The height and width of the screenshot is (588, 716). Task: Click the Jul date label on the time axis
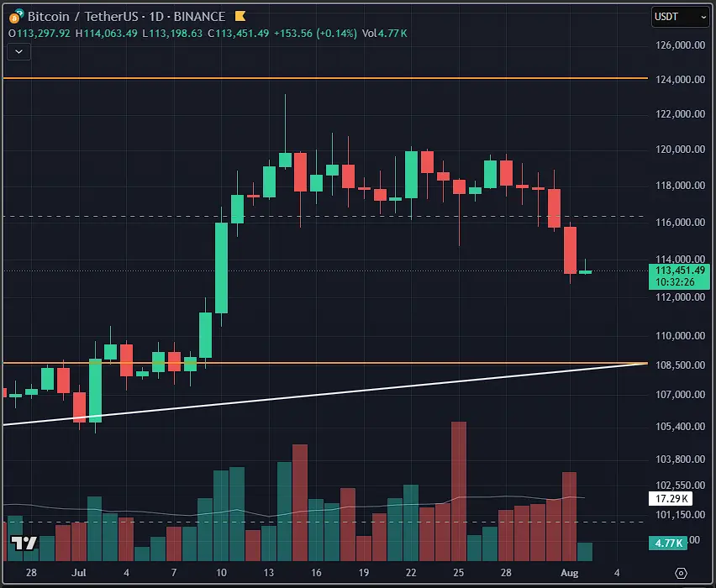(79, 573)
